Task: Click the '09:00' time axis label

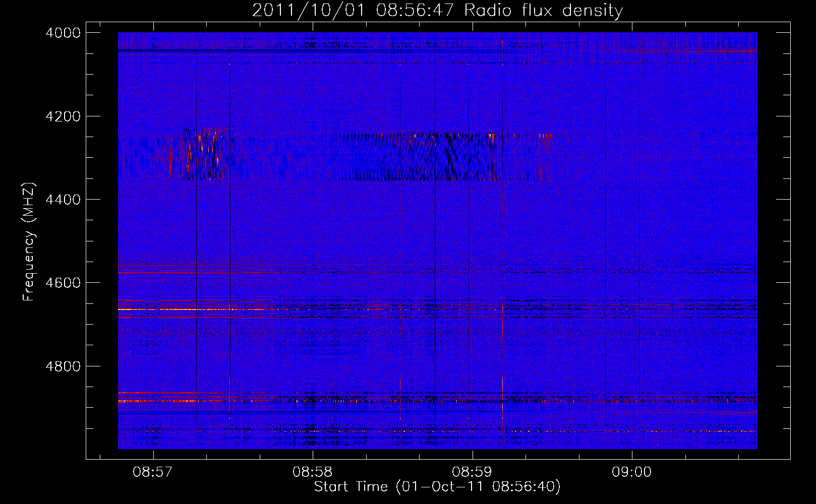Action: pos(631,472)
